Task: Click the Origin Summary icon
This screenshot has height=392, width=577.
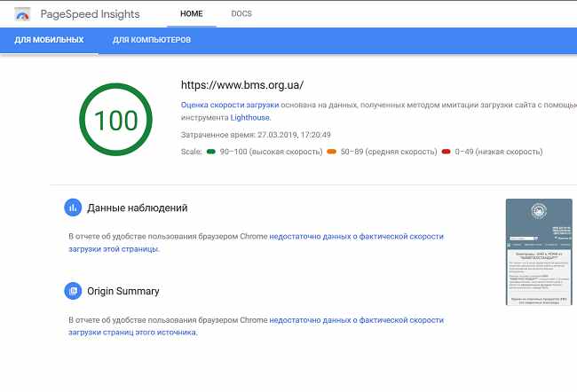Action: (x=73, y=291)
